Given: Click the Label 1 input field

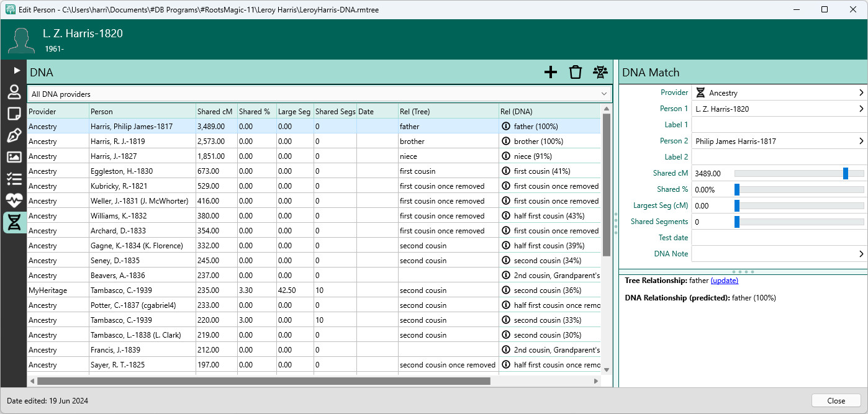Looking at the screenshot, I should 779,125.
